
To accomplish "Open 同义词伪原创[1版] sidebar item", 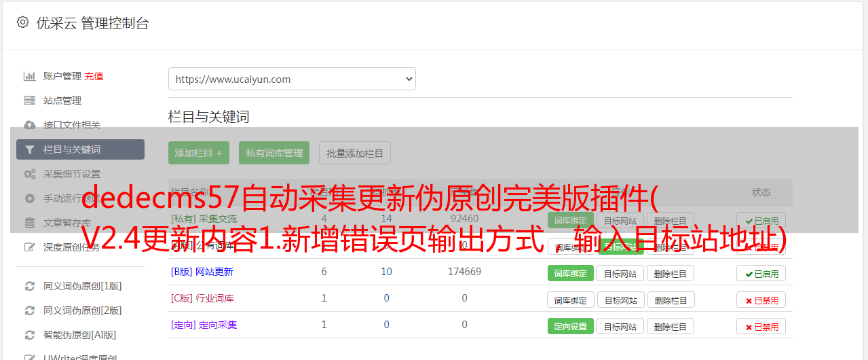I will 83,286.
